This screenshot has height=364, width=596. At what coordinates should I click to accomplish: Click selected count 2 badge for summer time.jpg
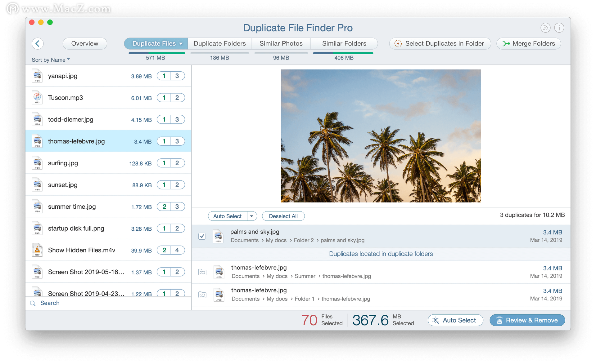(164, 206)
